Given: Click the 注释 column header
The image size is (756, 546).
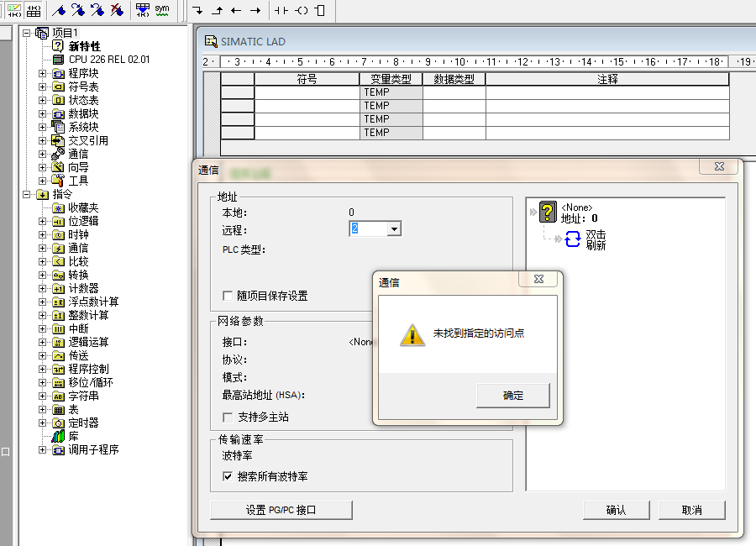Looking at the screenshot, I should 607,79.
